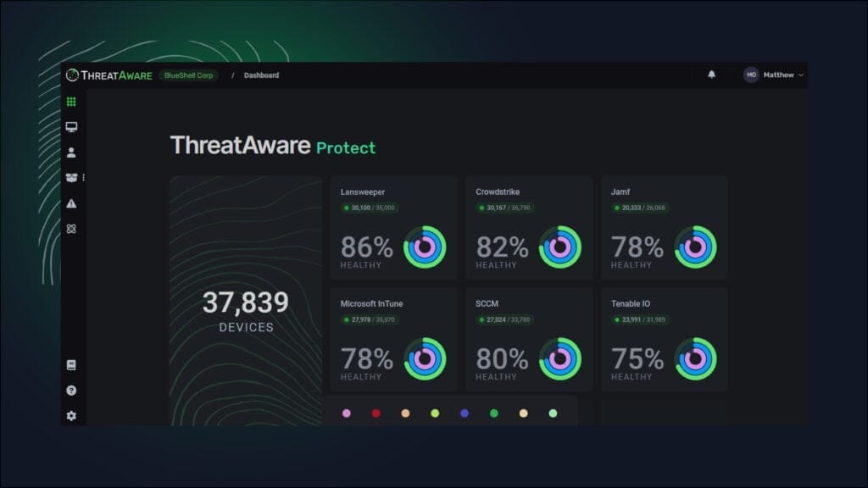This screenshot has width=868, height=488.
Task: Click the 23,991 Tenable IO count badge
Action: point(639,319)
